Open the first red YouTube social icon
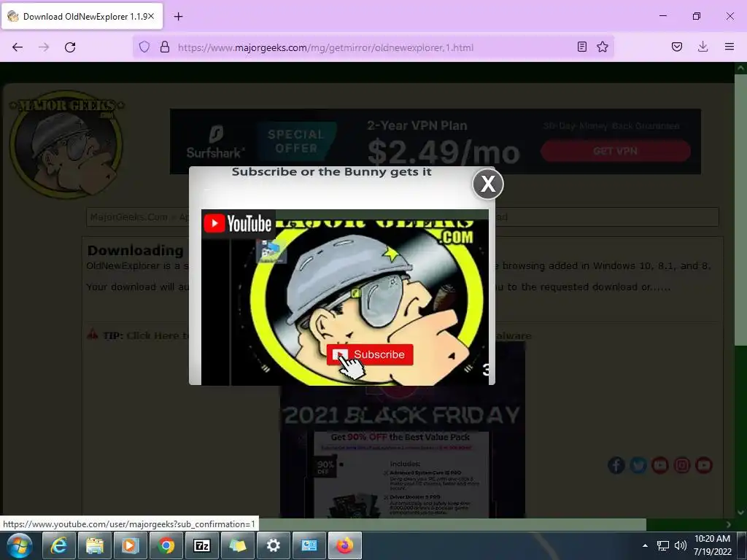 pyautogui.click(x=659, y=464)
